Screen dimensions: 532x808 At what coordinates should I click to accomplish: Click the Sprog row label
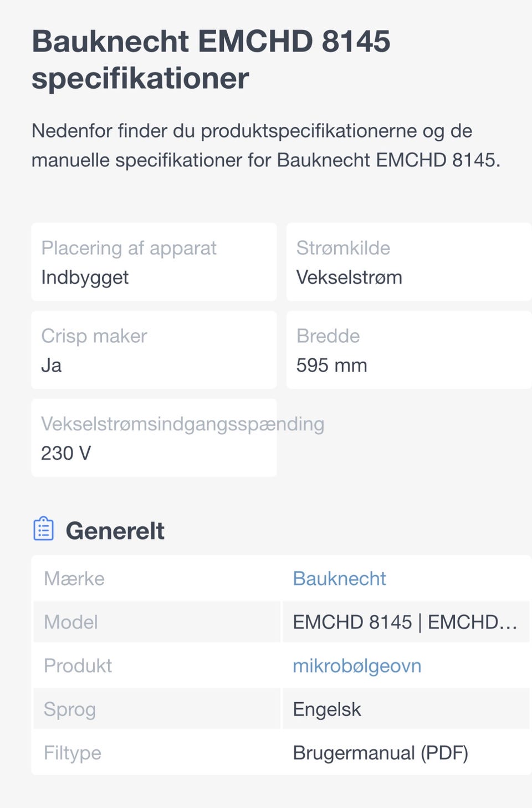tap(70, 709)
